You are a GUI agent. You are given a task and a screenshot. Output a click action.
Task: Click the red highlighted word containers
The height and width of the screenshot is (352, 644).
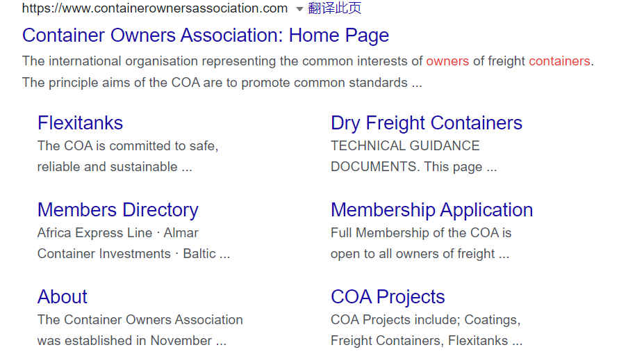[x=559, y=61]
